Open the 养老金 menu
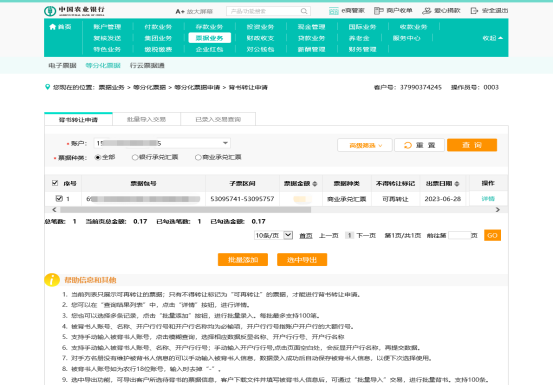Viewport: 553px width, 386px height. 359,38
